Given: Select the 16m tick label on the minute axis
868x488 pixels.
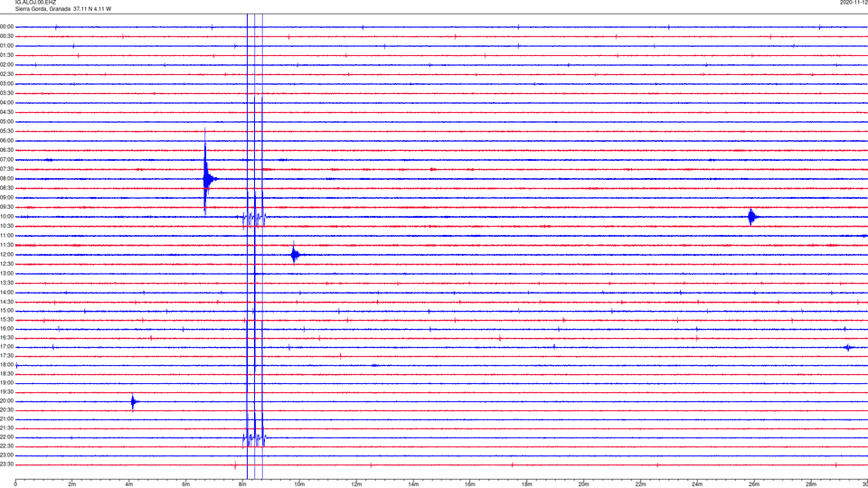Looking at the screenshot, I should (470, 484).
